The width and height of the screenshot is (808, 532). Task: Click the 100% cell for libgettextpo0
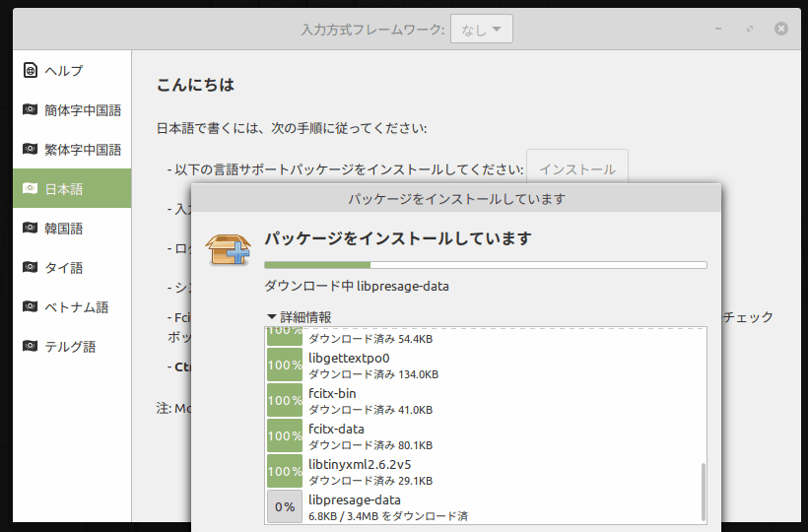point(285,365)
